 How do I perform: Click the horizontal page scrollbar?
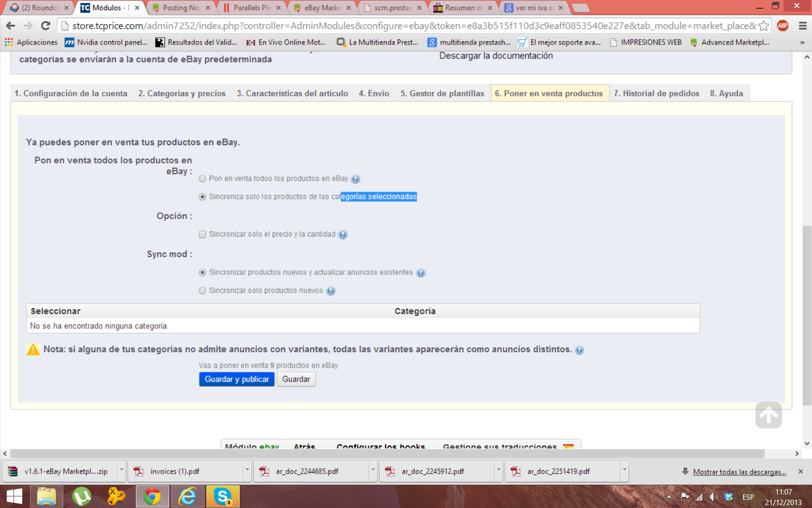[x=388, y=454]
